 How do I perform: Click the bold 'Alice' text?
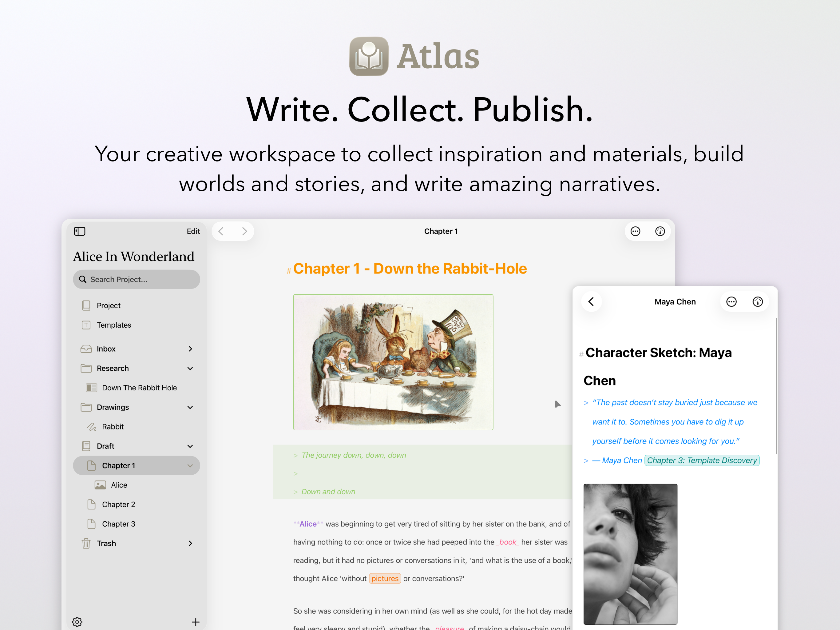[308, 524]
